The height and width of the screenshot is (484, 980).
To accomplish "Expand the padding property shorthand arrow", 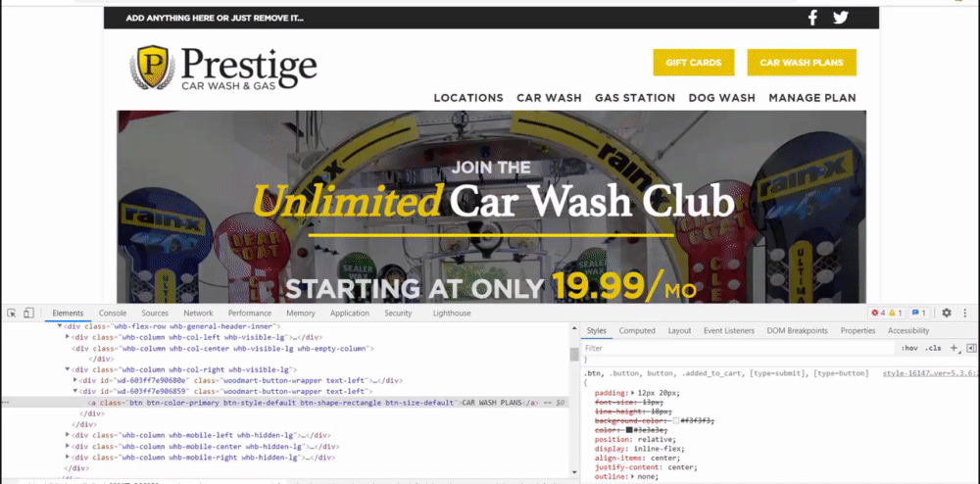I will point(634,393).
